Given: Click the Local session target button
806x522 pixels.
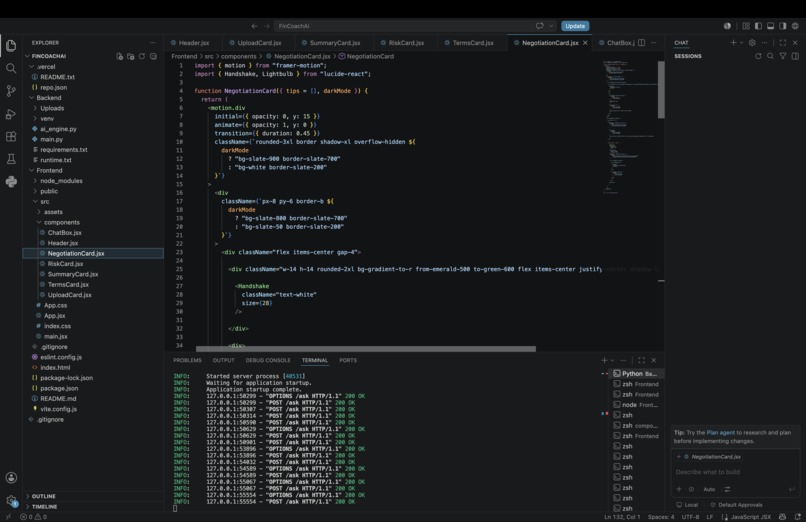Looking at the screenshot, I should point(687,505).
